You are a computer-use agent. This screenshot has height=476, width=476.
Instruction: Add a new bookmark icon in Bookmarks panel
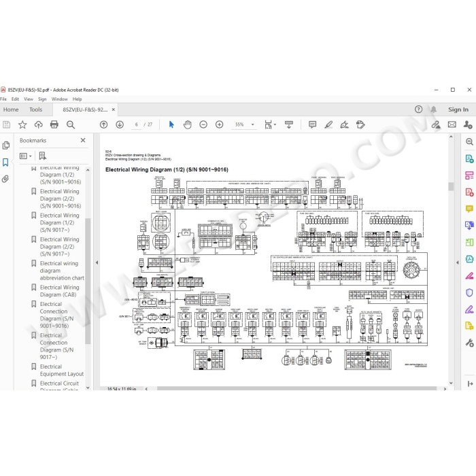pos(42,156)
